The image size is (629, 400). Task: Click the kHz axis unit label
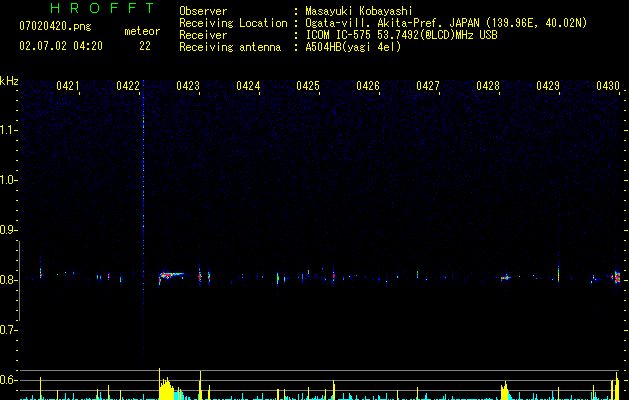(x=9, y=81)
